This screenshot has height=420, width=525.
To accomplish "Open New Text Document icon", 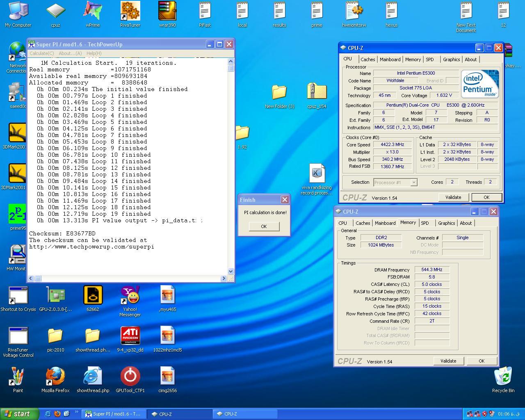I will coord(466,17).
